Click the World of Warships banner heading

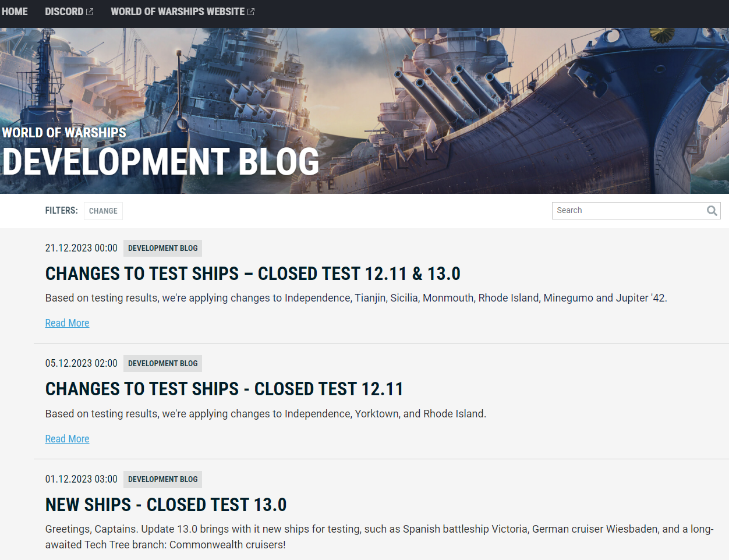point(64,133)
